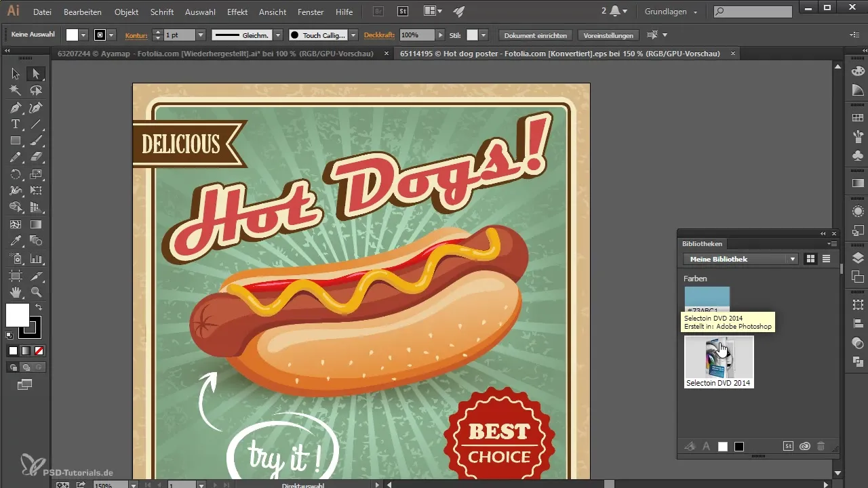The height and width of the screenshot is (488, 868).
Task: Select the Gradient tool in toolbox
Action: [36, 224]
